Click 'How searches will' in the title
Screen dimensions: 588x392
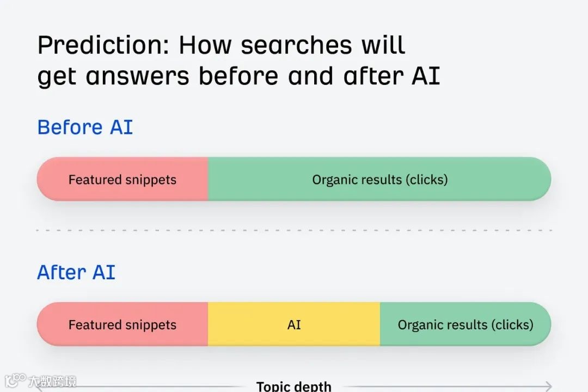[x=292, y=46]
